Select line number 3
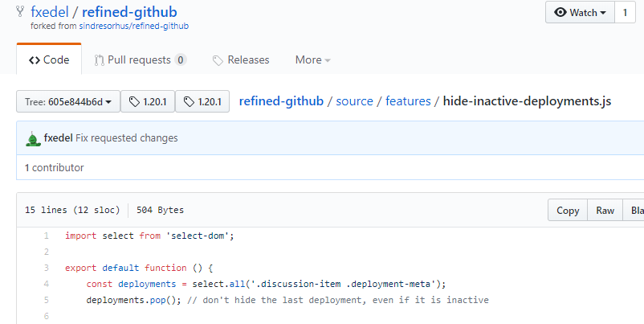The image size is (644, 324). click(x=46, y=268)
